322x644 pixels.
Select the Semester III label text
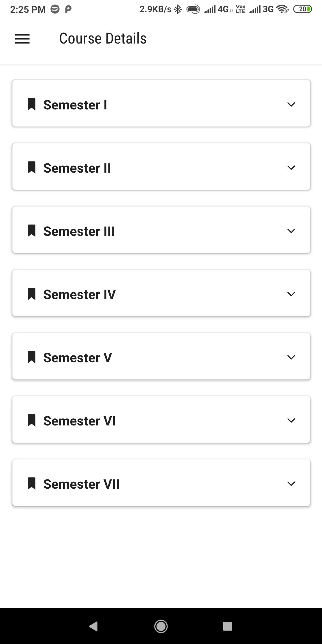(79, 231)
